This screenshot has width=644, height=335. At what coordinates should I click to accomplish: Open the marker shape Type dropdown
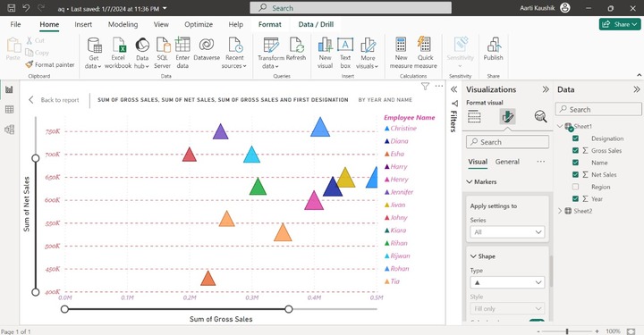click(x=507, y=282)
